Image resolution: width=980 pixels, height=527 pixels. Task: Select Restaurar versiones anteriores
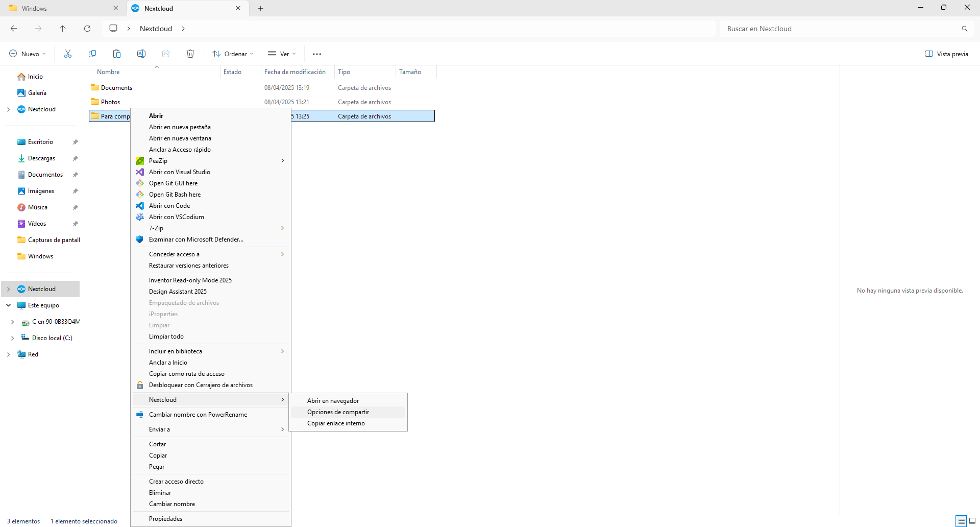tap(211, 266)
